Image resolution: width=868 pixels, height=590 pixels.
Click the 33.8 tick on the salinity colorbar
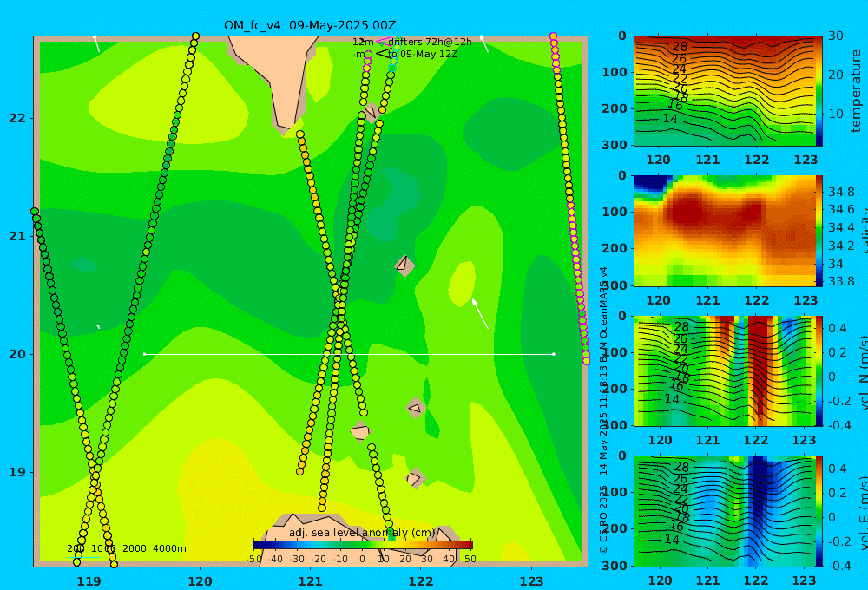tap(841, 281)
